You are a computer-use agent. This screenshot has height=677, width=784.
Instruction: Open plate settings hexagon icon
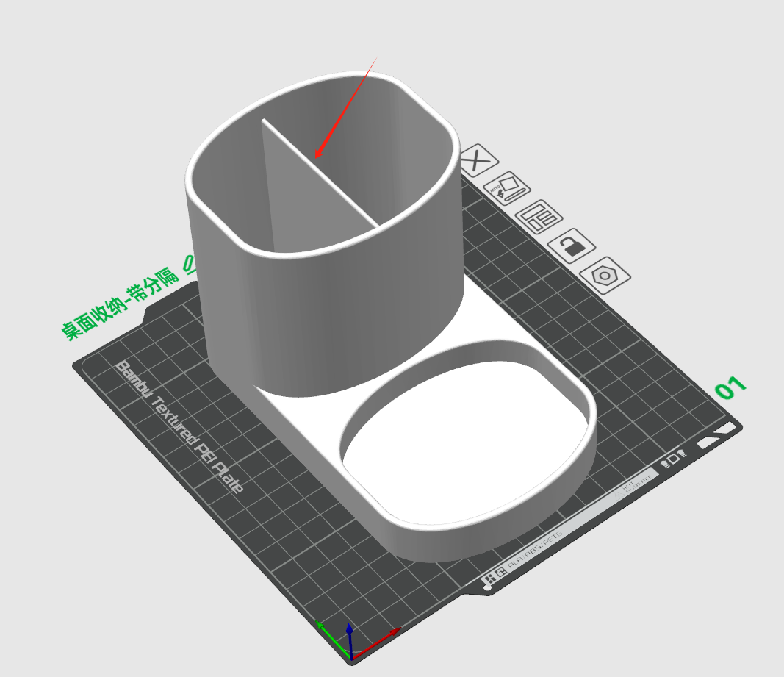point(605,275)
